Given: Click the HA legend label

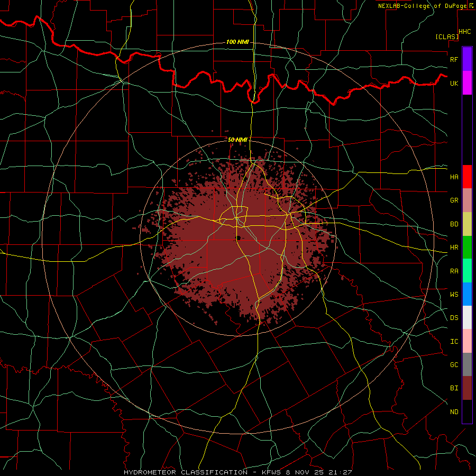Looking at the screenshot, I should click(x=454, y=177).
